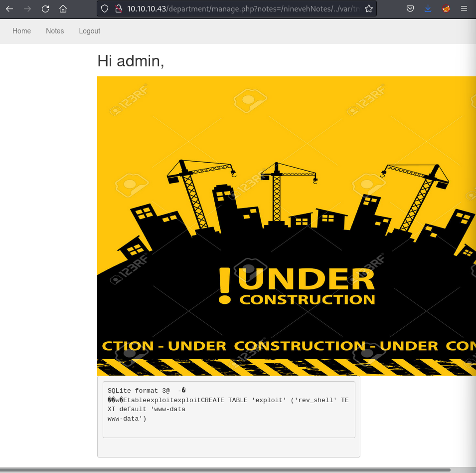Click the browser forward arrow
Image resolution: width=476 pixels, height=473 pixels.
(27, 8)
